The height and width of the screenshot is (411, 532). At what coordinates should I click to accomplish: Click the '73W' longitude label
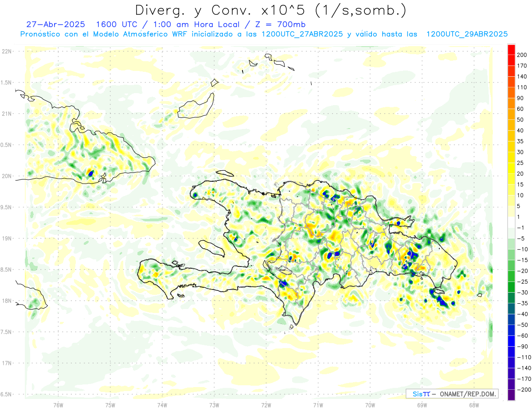[214, 405]
